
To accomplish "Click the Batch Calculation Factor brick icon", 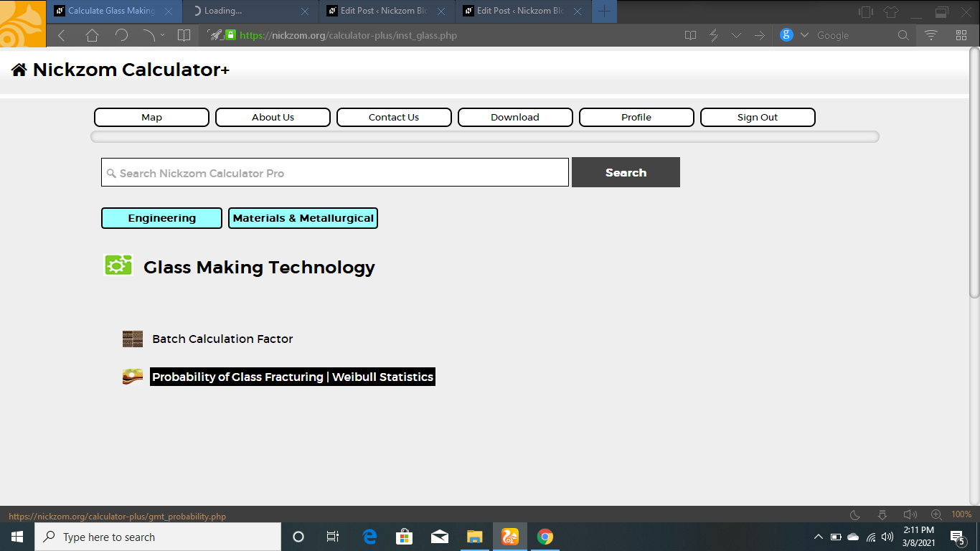I will click(133, 339).
